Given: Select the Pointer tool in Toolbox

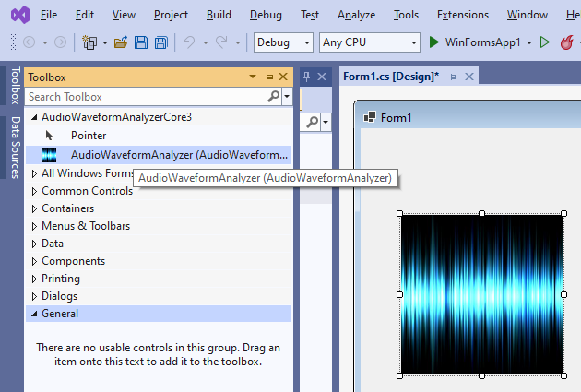Looking at the screenshot, I should pyautogui.click(x=89, y=136).
